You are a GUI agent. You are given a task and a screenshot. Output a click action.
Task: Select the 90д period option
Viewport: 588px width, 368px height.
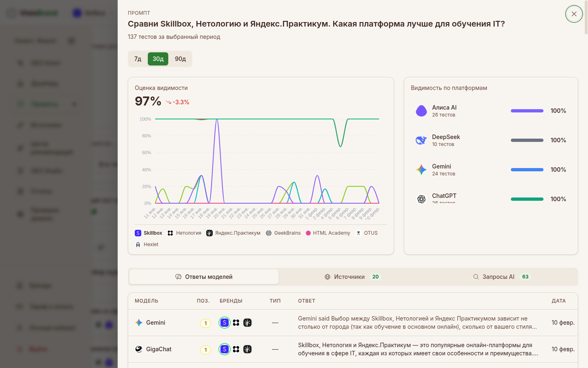(x=180, y=58)
